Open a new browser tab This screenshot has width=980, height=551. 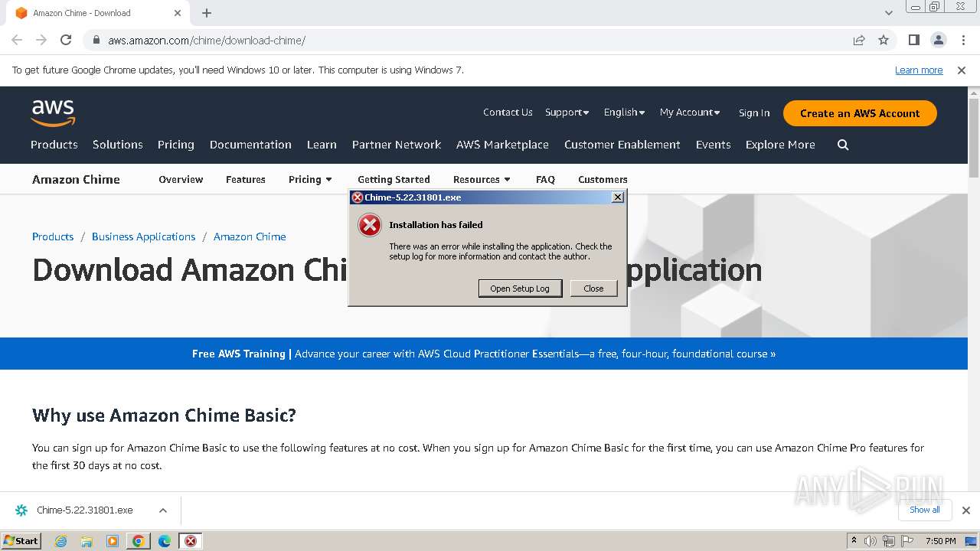click(207, 13)
